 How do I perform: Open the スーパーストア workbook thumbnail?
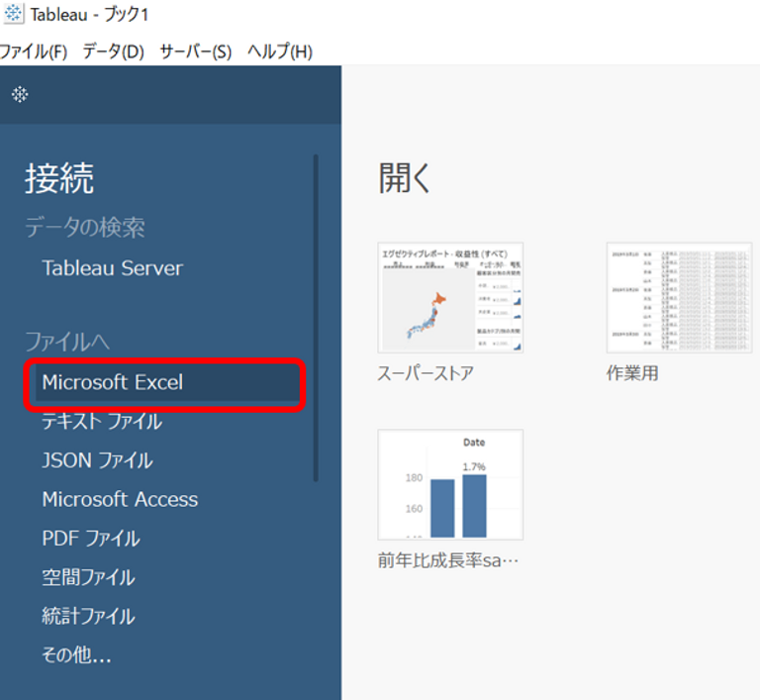pyautogui.click(x=450, y=298)
